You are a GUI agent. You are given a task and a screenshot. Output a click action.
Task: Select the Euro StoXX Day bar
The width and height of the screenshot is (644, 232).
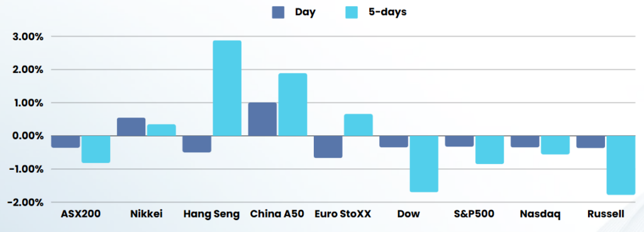[328, 147]
